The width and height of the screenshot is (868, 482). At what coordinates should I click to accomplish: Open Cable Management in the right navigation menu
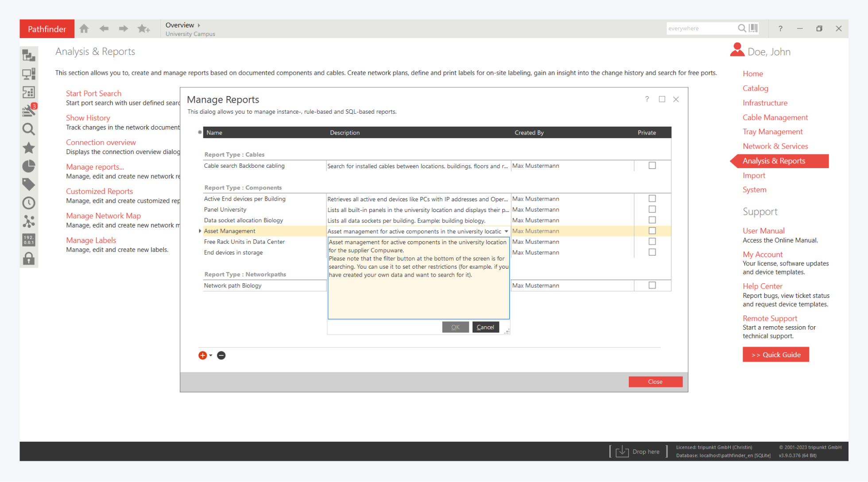pyautogui.click(x=775, y=117)
